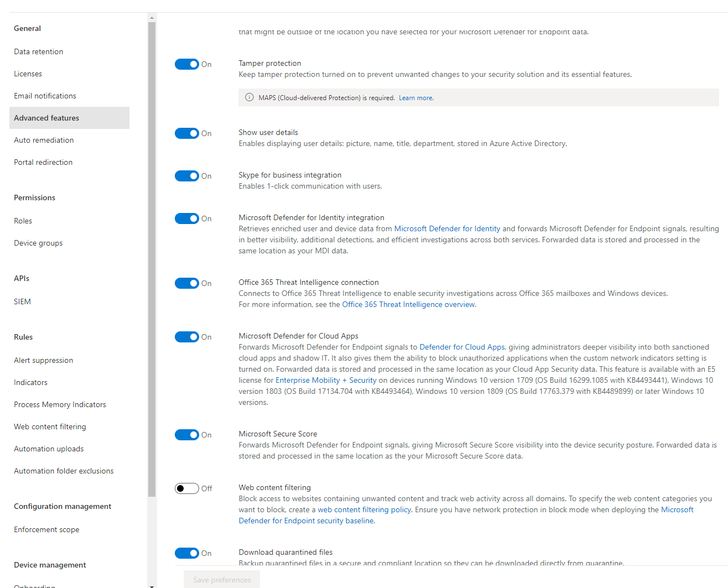Viewport: 728px width, 588px height.
Task: Disable Microsoft Secure Score forwarding
Action: (x=187, y=435)
